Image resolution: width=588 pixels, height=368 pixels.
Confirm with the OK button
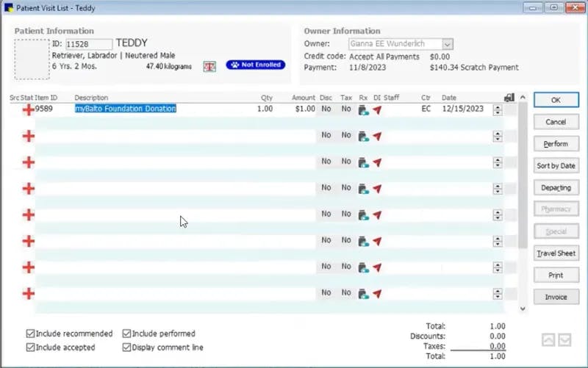click(556, 100)
